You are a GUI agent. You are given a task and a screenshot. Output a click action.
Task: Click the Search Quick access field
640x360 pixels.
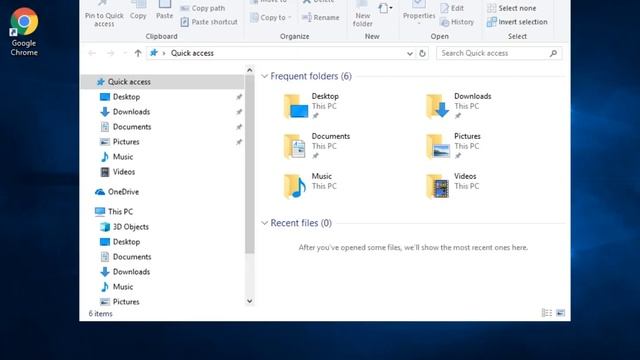(499, 53)
